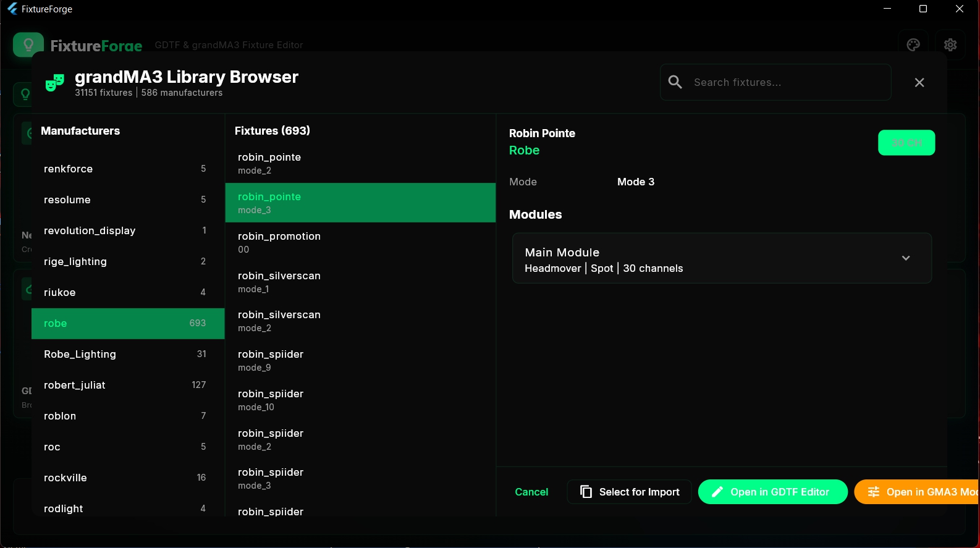
Task: Click Select for Import button
Action: pos(629,492)
